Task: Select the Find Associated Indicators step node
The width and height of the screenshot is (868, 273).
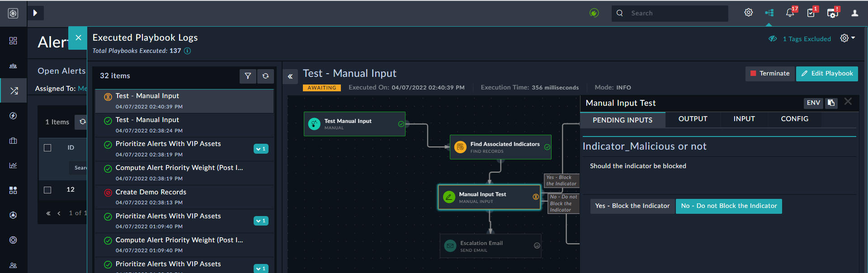Action: pos(500,147)
